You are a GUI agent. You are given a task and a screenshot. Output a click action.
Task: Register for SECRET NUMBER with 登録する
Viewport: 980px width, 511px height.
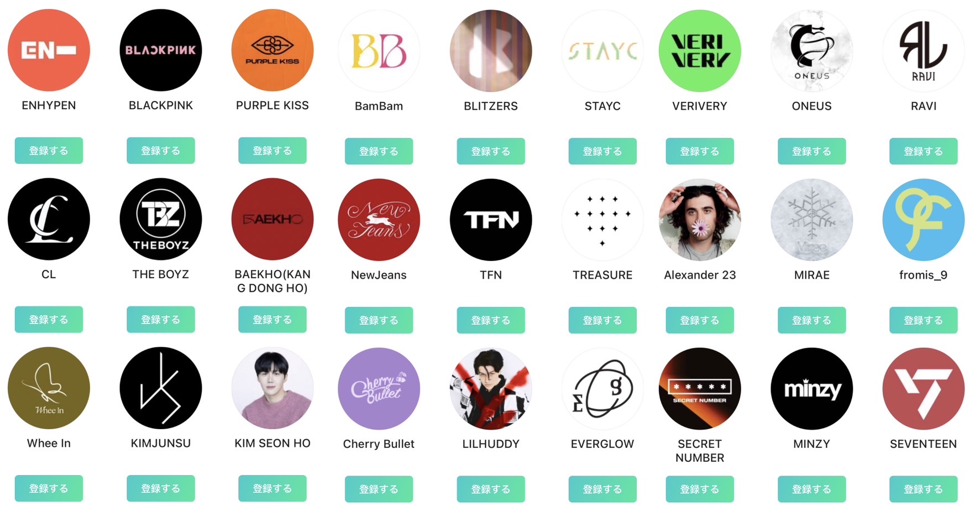point(700,489)
